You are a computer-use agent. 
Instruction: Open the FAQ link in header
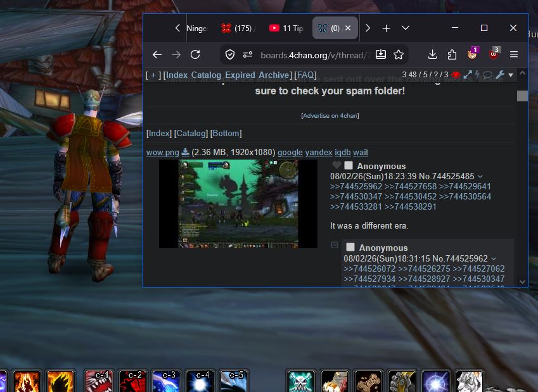click(305, 75)
